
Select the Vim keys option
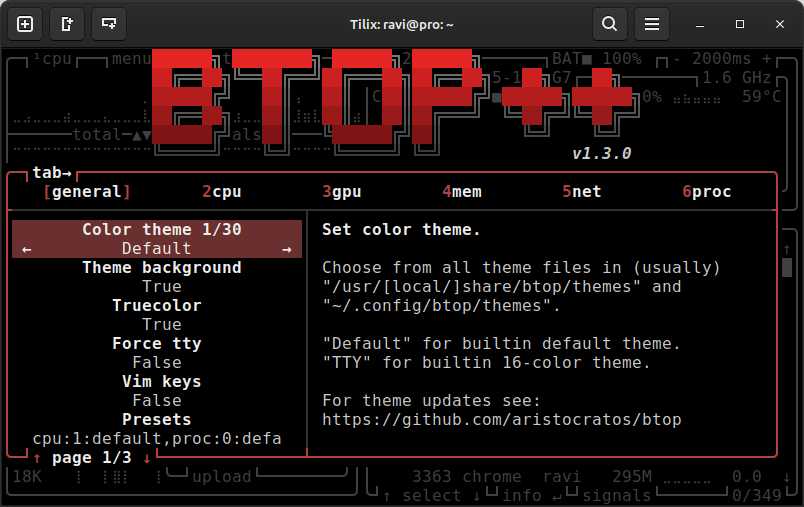pyautogui.click(x=162, y=381)
